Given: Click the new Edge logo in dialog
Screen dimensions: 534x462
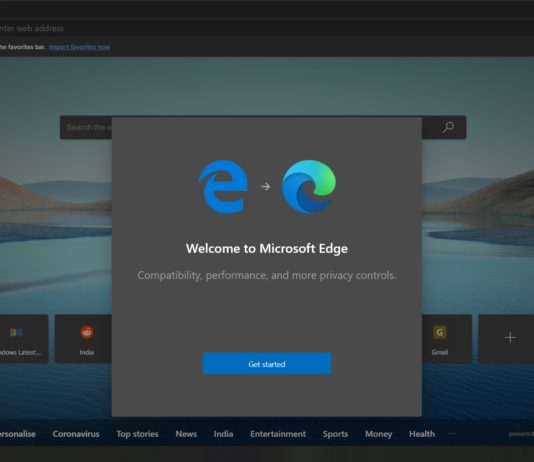Looking at the screenshot, I should [309, 187].
